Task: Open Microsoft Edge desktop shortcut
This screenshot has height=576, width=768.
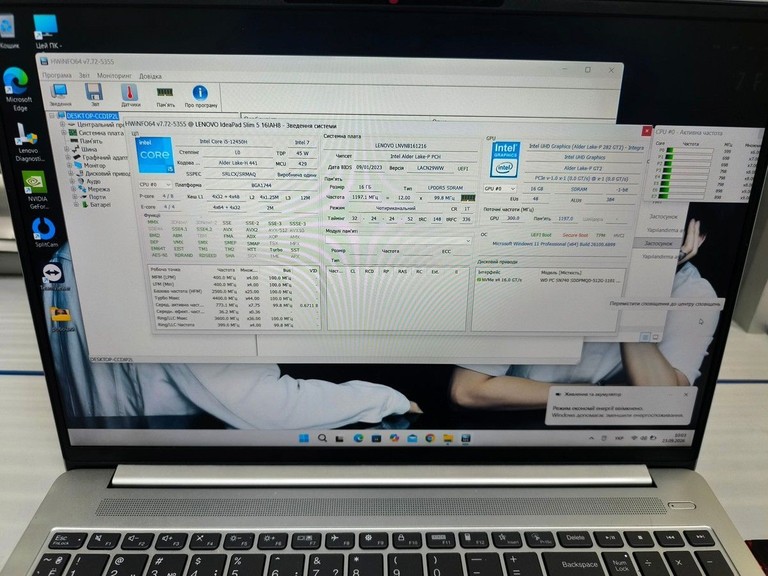Action: point(18,89)
